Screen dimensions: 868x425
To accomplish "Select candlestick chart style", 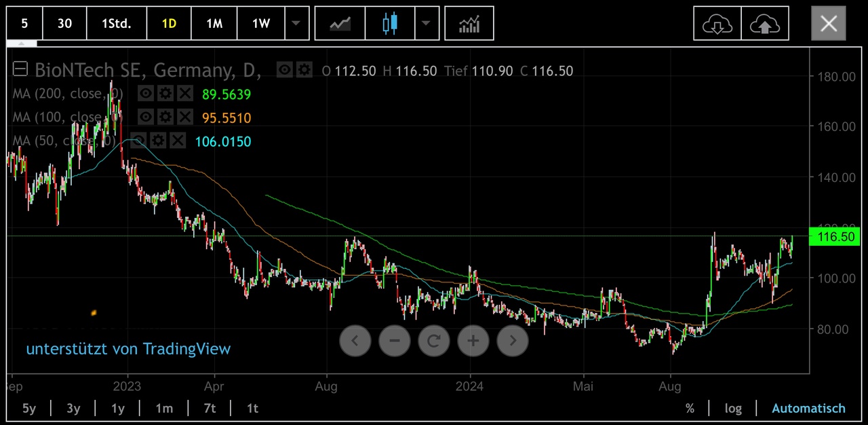I will tap(389, 24).
